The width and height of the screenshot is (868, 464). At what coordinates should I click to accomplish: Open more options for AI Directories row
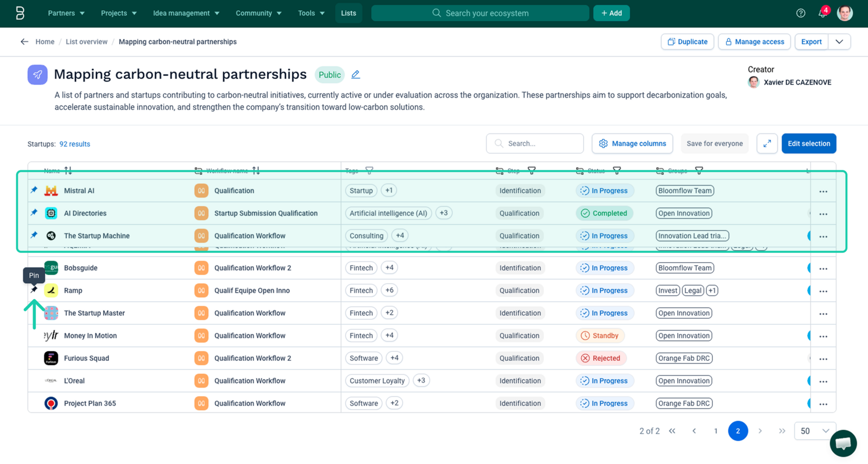click(x=824, y=214)
